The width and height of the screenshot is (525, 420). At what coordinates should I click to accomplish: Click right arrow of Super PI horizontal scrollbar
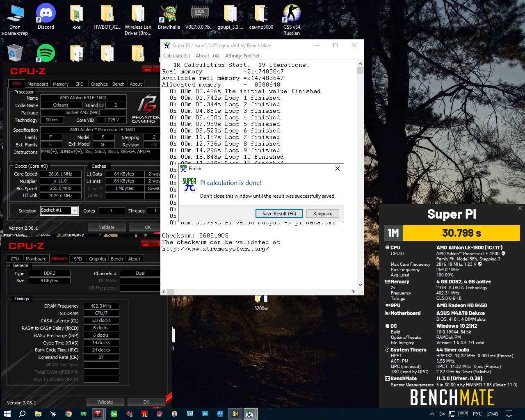pos(354,292)
